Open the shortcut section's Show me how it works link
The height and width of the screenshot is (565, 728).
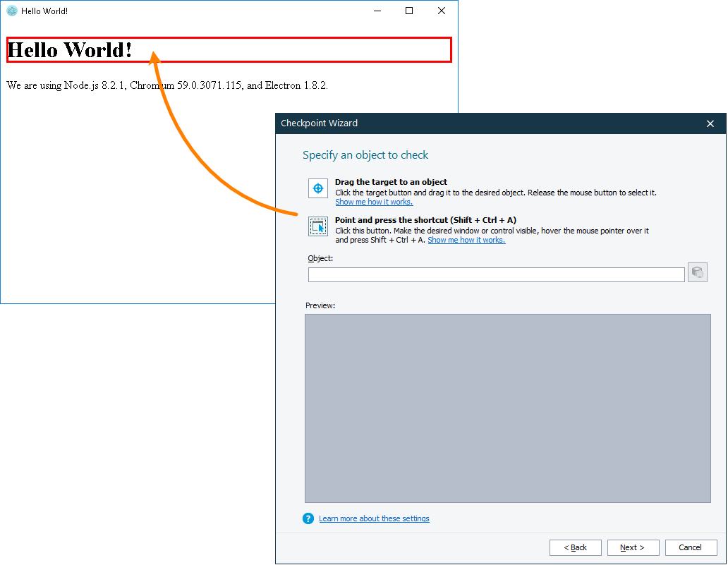point(466,240)
